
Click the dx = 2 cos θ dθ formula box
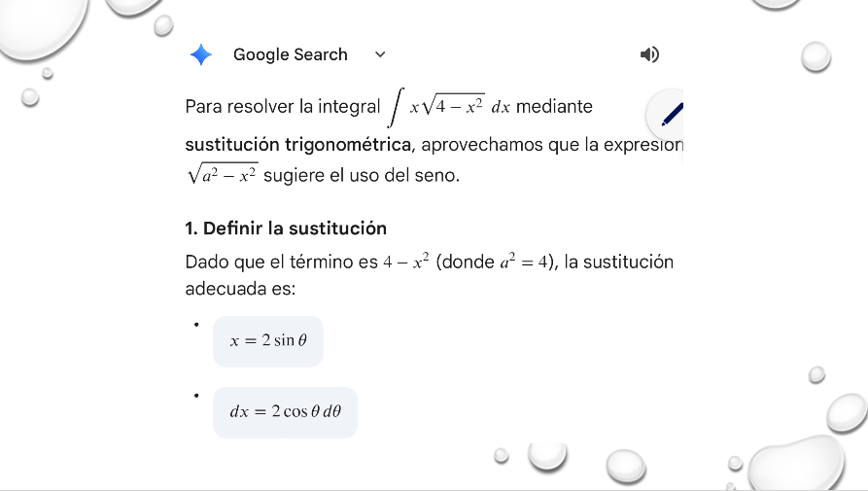[x=285, y=412]
